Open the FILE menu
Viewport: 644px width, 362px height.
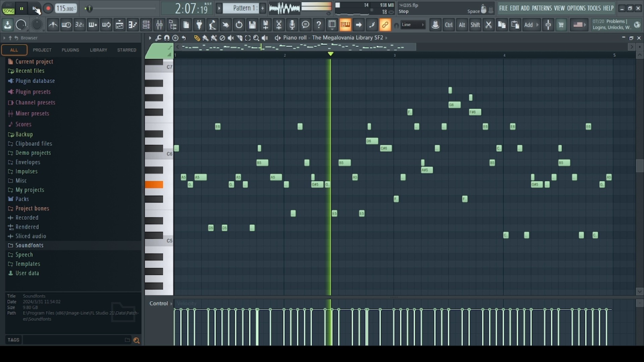coord(503,8)
